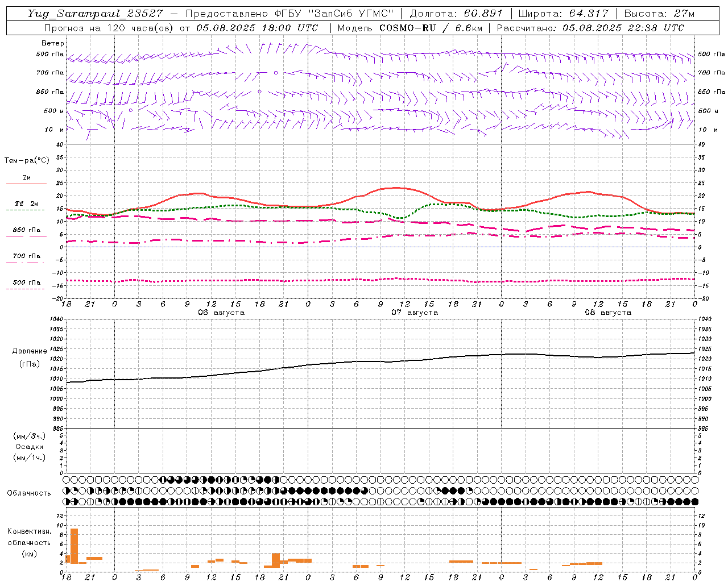Select the (мм/1ч.) precipitation unit label
Screen dimensions: 728x582
coord(30,458)
